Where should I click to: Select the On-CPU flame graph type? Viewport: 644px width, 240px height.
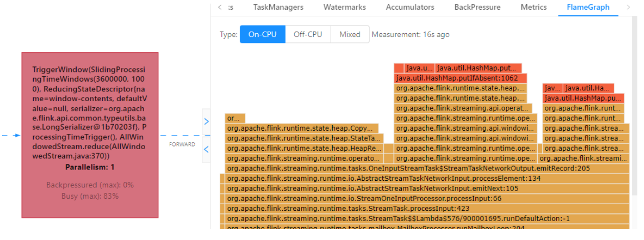(262, 34)
